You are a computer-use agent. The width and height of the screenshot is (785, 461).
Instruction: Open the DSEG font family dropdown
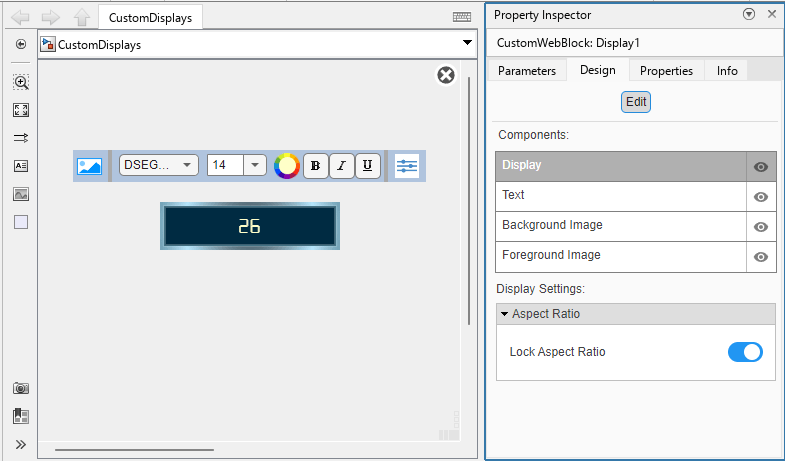(x=159, y=165)
